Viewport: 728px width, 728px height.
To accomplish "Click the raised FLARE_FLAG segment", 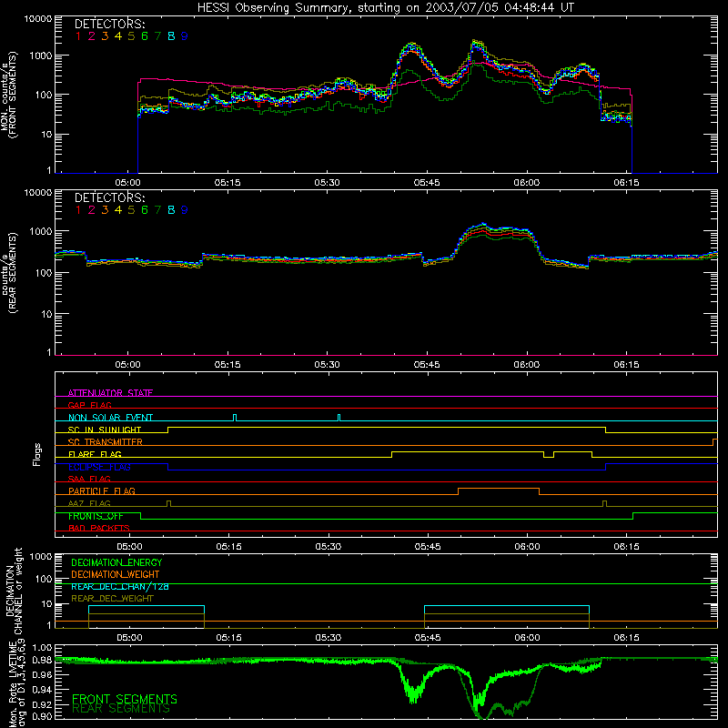I will pyautogui.click(x=468, y=451).
